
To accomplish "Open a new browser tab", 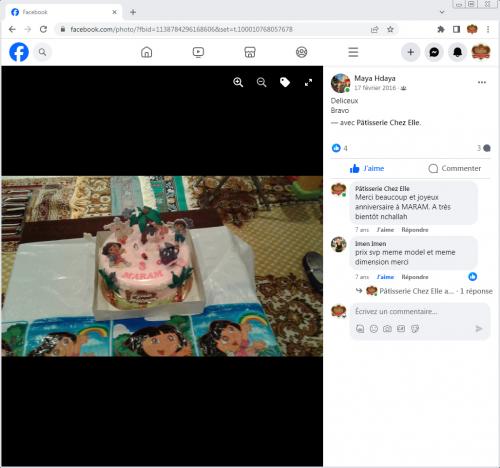I will pyautogui.click(x=133, y=12).
